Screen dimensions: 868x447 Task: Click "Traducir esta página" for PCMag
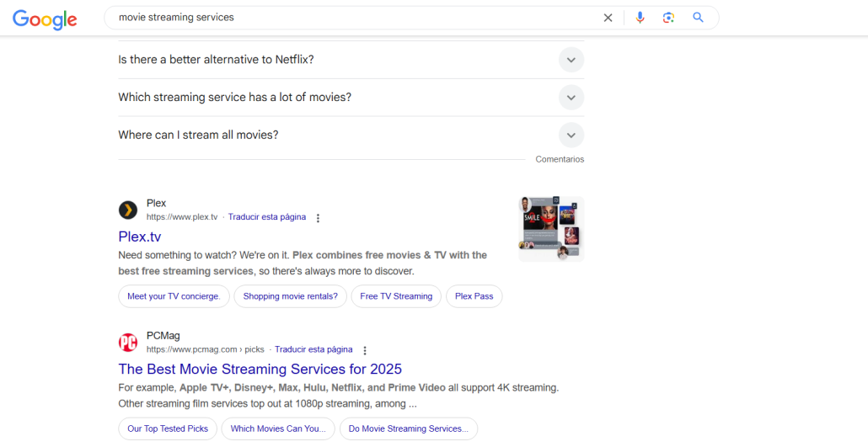pyautogui.click(x=313, y=349)
